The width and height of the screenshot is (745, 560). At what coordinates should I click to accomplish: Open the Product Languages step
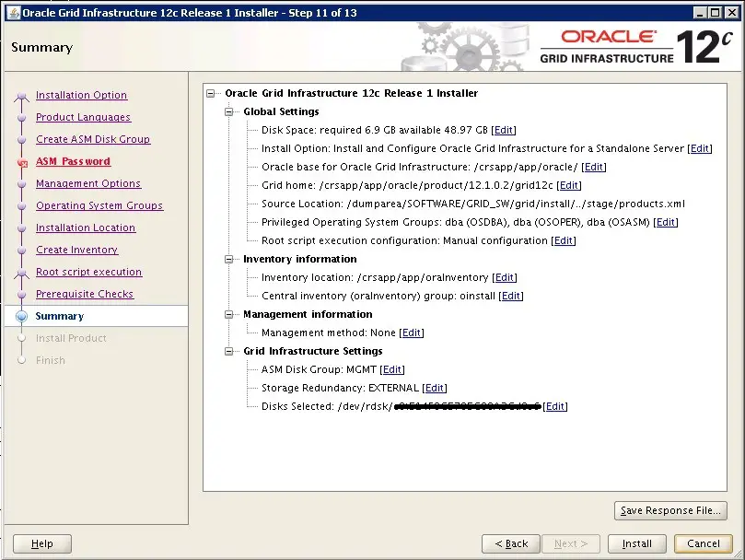[x=83, y=117]
